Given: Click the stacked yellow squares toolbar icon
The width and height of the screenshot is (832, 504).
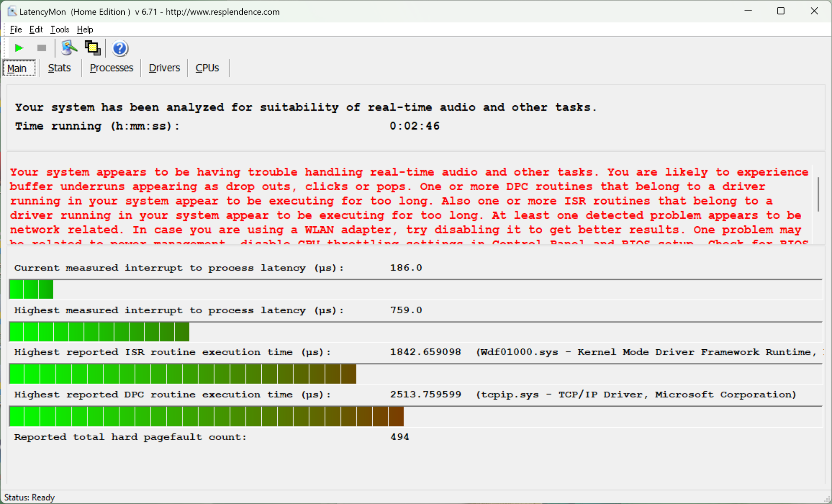Looking at the screenshot, I should (92, 48).
